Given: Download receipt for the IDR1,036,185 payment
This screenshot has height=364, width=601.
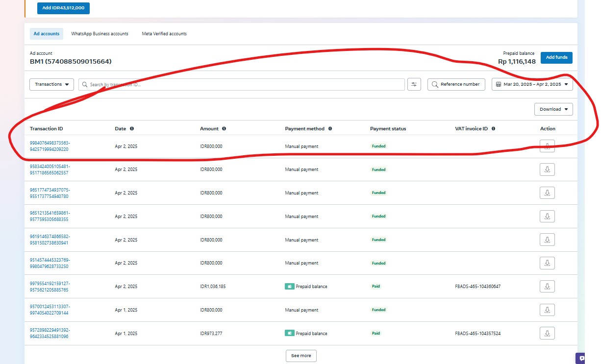Looking at the screenshot, I should pos(547,287).
